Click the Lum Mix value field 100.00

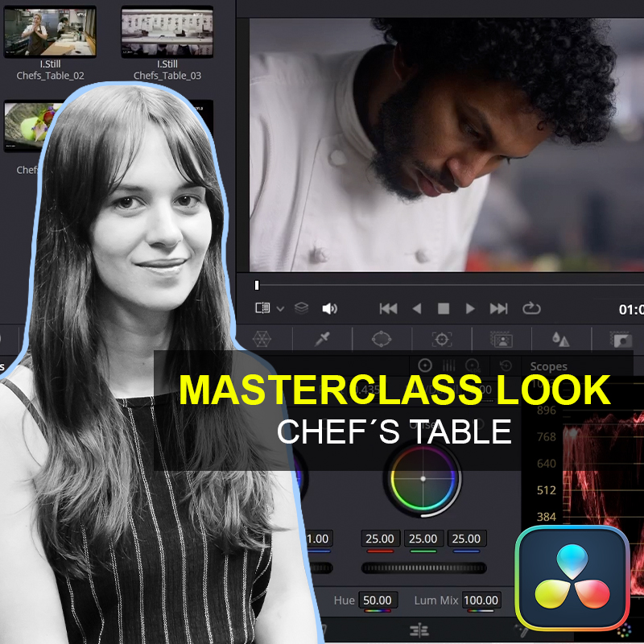coord(481,600)
